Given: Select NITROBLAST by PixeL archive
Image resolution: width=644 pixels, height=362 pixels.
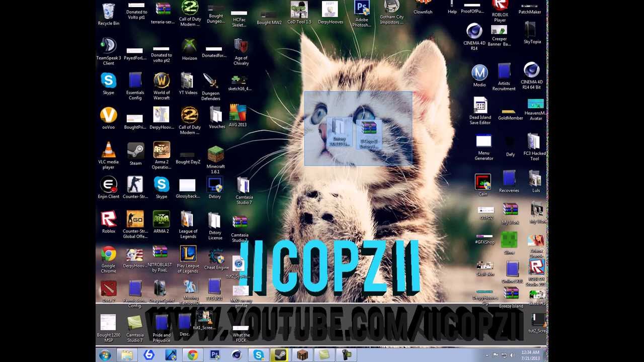Looking at the screenshot, I should click(160, 259).
